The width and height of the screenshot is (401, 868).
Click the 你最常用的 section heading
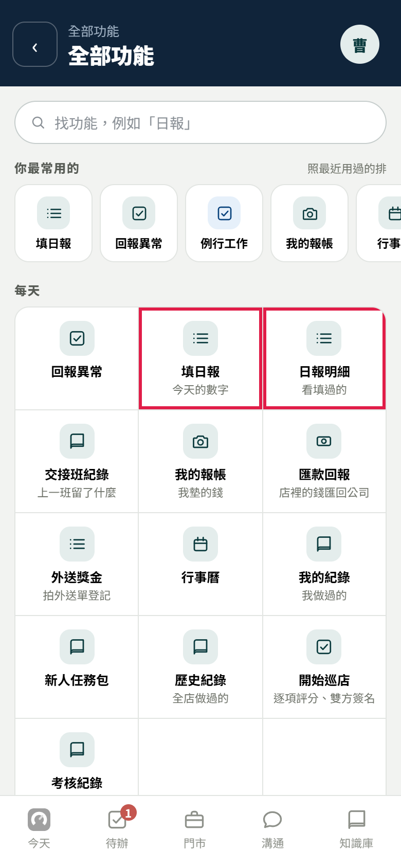47,168
